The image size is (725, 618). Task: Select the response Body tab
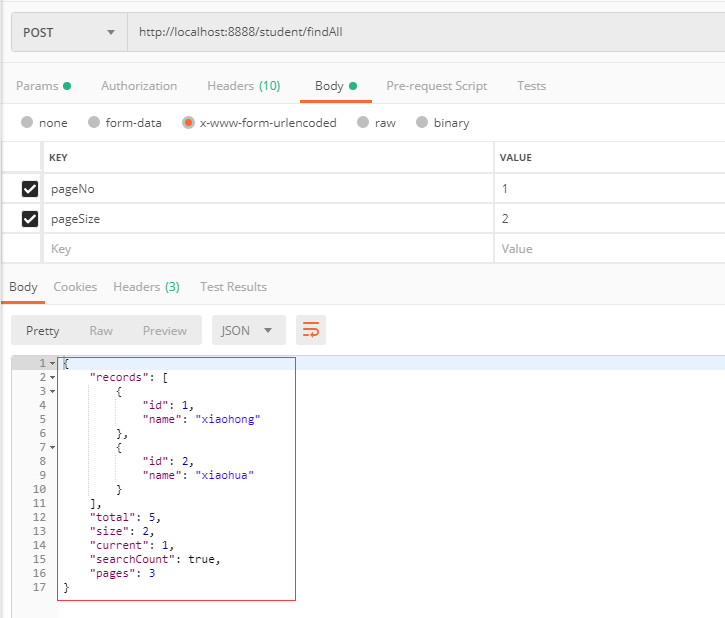click(x=23, y=287)
